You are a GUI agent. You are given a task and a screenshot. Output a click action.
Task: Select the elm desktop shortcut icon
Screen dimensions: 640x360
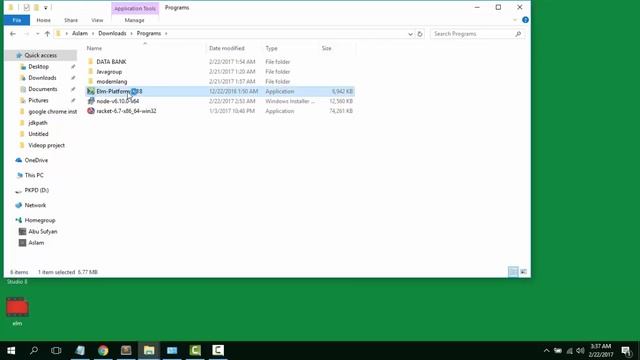point(17,311)
